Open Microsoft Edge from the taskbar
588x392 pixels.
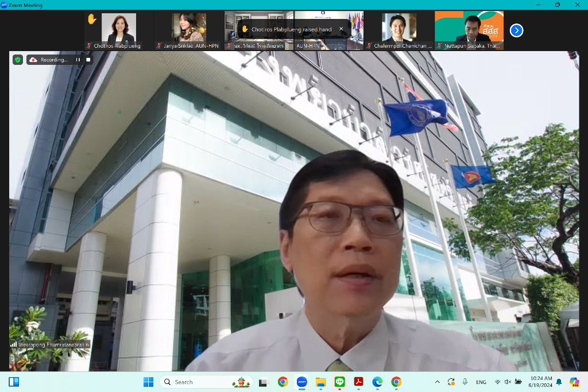(x=377, y=382)
